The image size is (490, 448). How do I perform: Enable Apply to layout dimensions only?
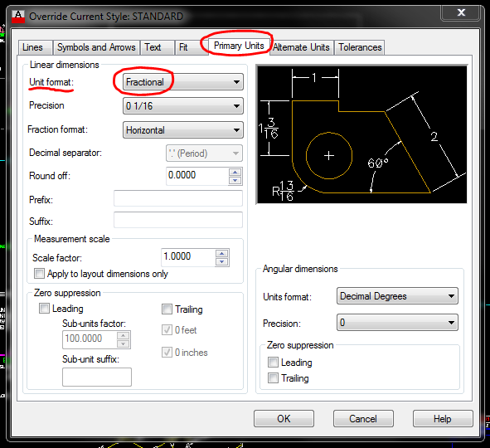click(x=39, y=274)
